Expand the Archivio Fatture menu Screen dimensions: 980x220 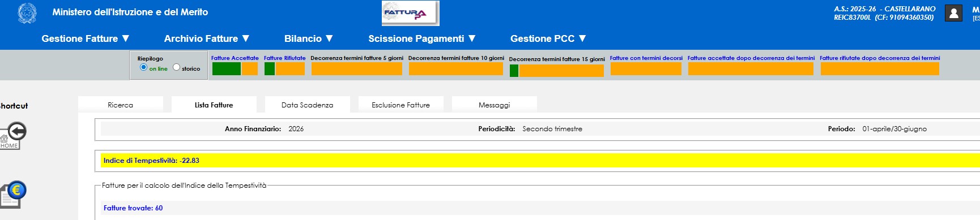[x=207, y=38]
